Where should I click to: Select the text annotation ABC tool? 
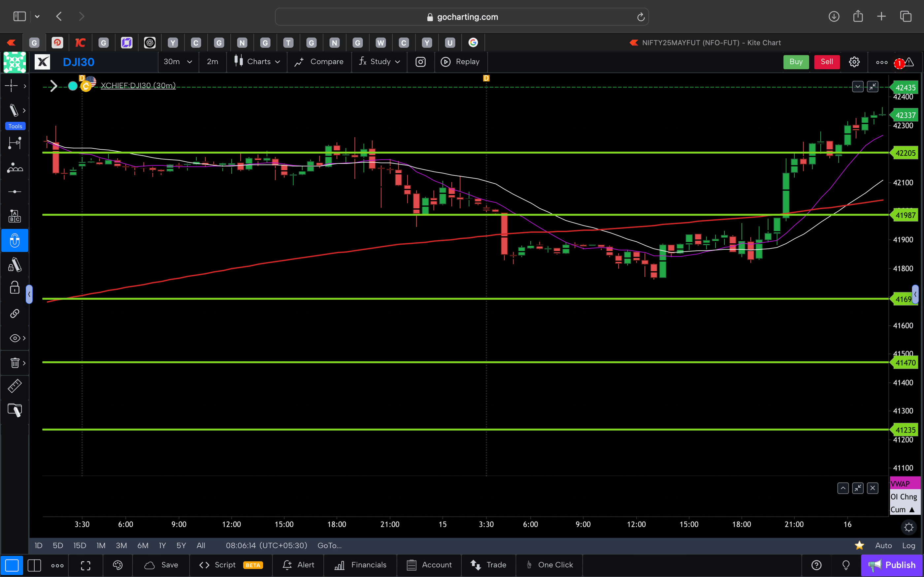tap(15, 216)
